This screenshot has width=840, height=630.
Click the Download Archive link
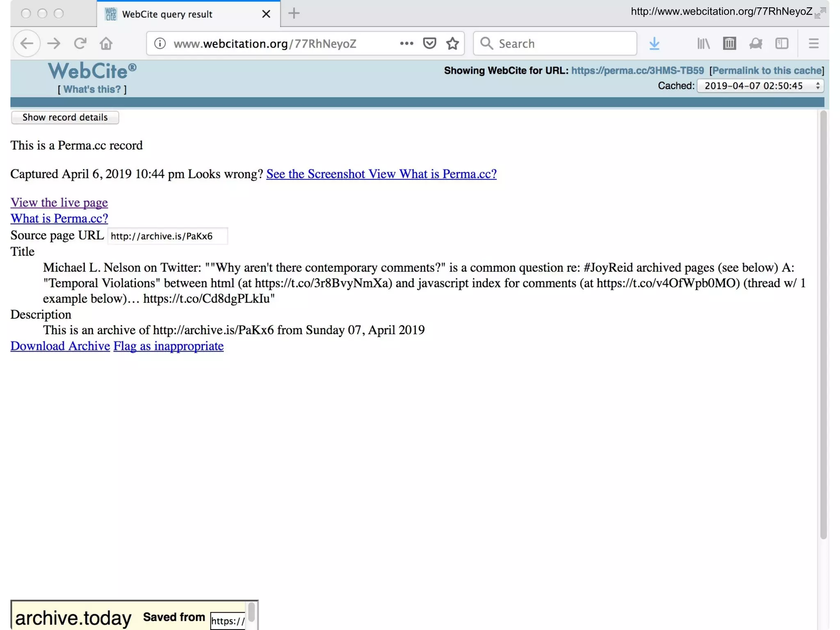60,346
